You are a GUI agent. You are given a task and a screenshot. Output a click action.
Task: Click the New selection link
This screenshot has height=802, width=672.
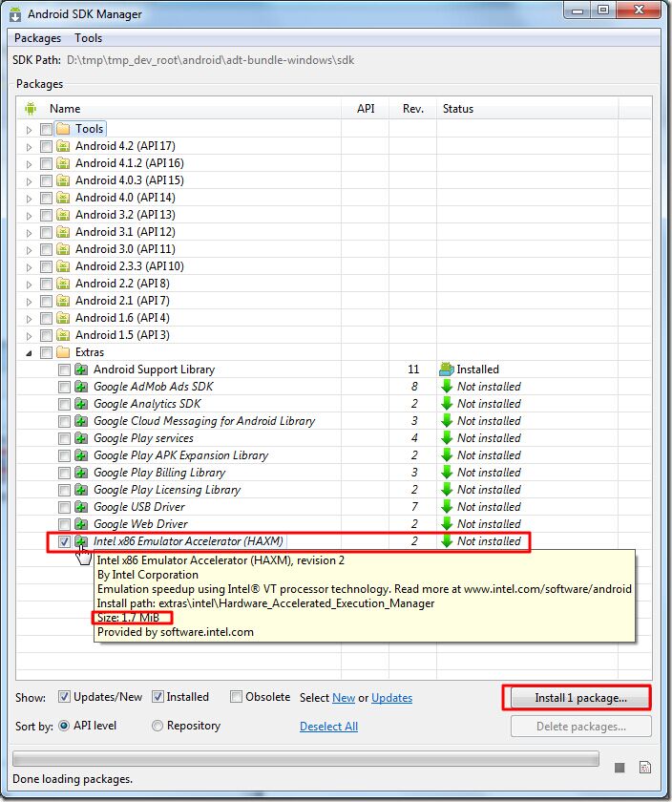[344, 698]
